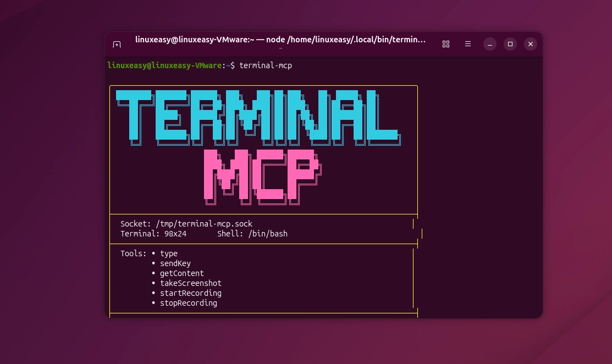
Task: Open a new terminal tab
Action: 117,44
